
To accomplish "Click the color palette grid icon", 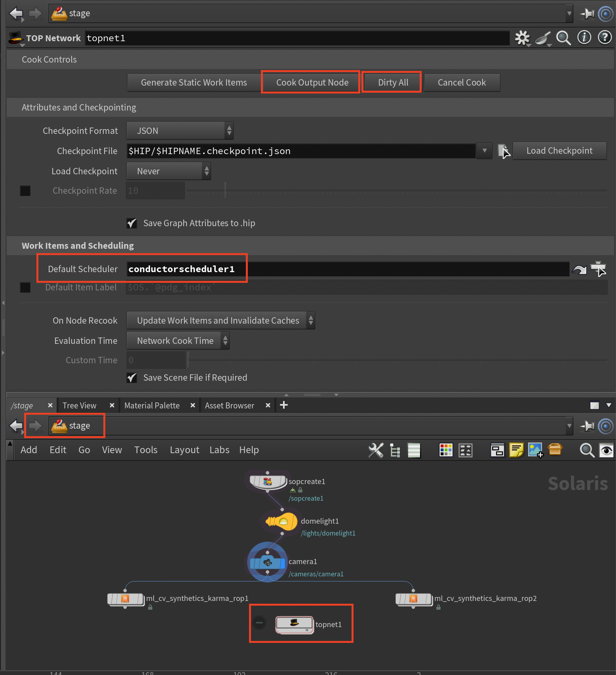I will 446,450.
